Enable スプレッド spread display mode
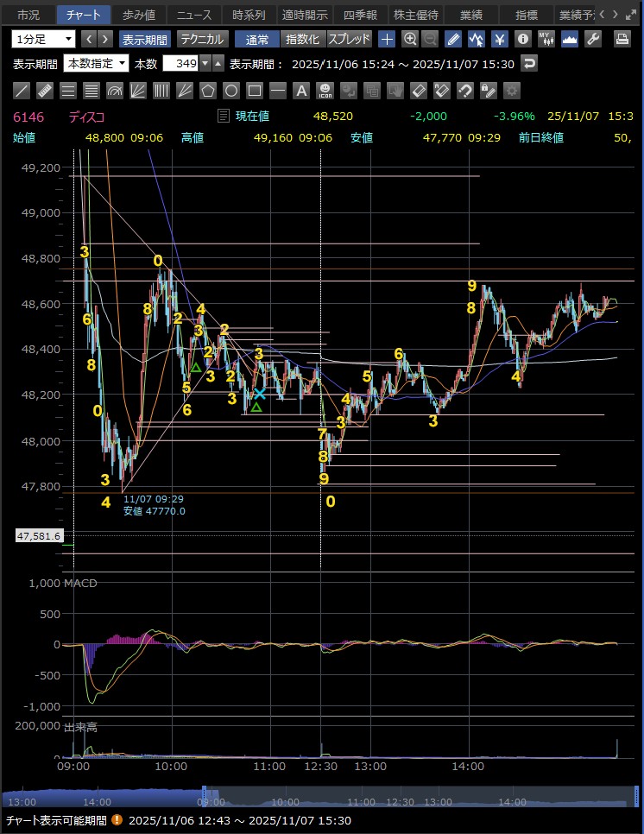 (349, 39)
